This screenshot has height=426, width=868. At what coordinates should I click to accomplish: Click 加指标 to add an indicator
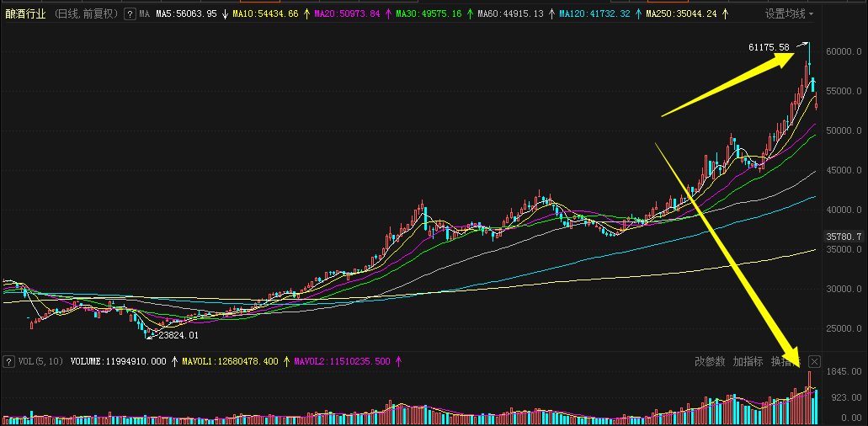click(748, 361)
